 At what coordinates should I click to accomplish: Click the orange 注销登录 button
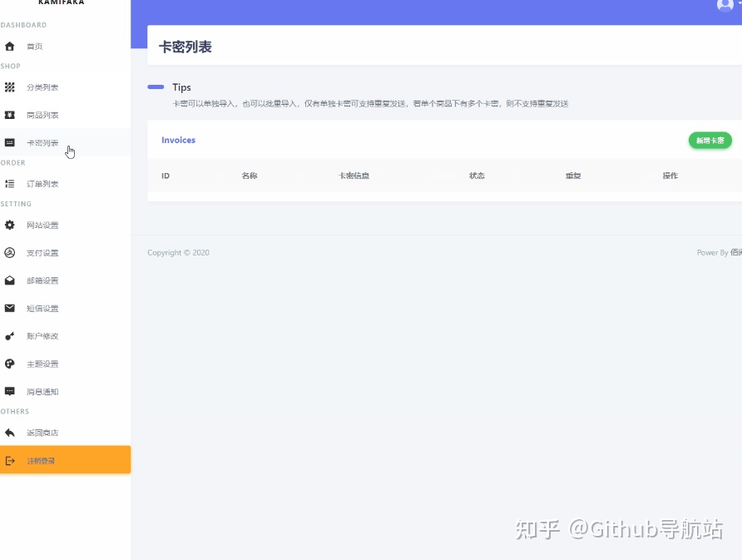[66, 459]
